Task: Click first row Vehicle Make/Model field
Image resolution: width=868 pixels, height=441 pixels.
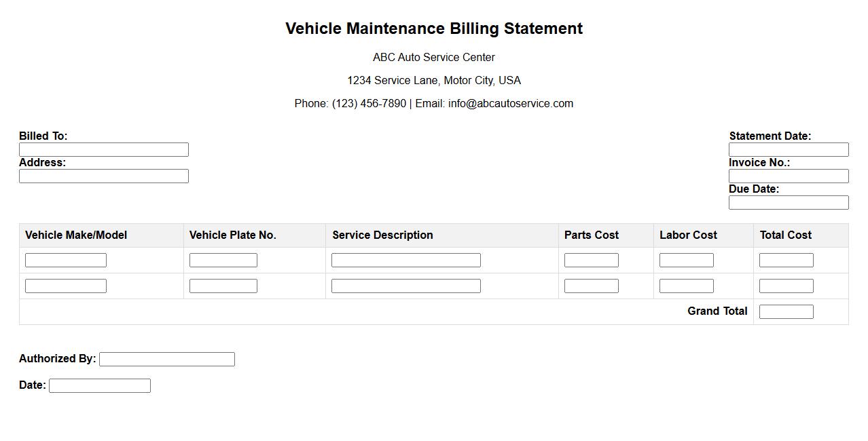Action: 66,261
